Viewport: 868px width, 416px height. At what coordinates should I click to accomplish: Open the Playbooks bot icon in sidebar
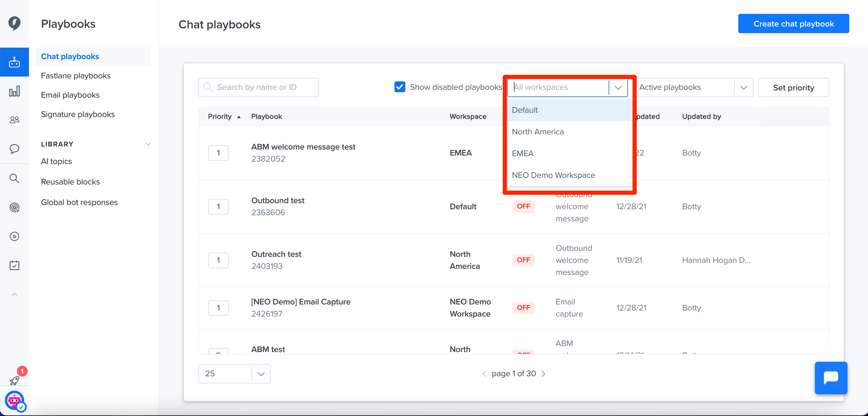[x=14, y=62]
